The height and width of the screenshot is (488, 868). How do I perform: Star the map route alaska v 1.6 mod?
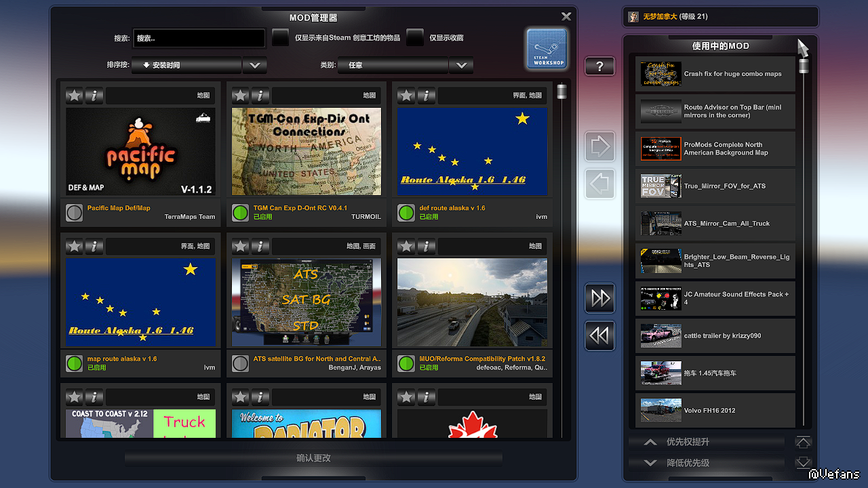[75, 246]
